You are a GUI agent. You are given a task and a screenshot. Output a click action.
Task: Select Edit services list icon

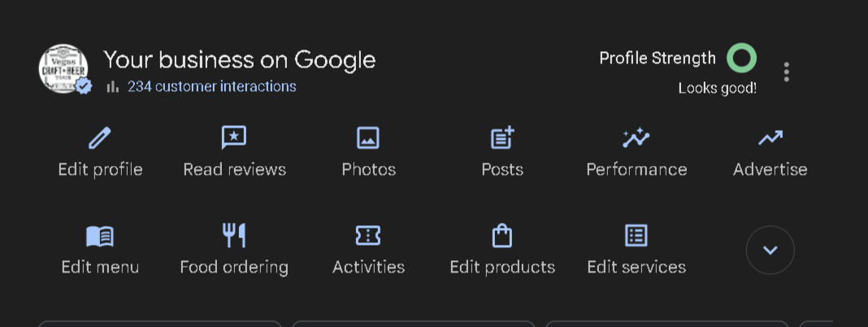[x=636, y=237]
